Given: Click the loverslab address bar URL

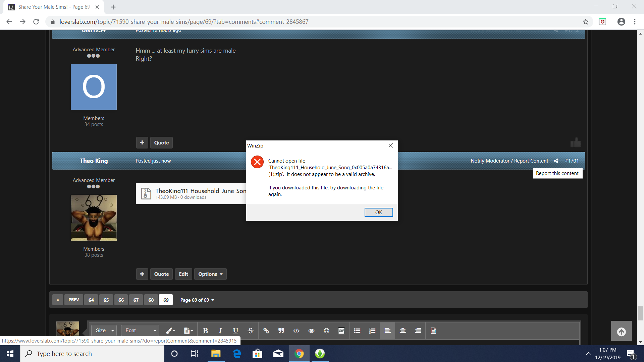Looking at the screenshot, I should coord(184,22).
